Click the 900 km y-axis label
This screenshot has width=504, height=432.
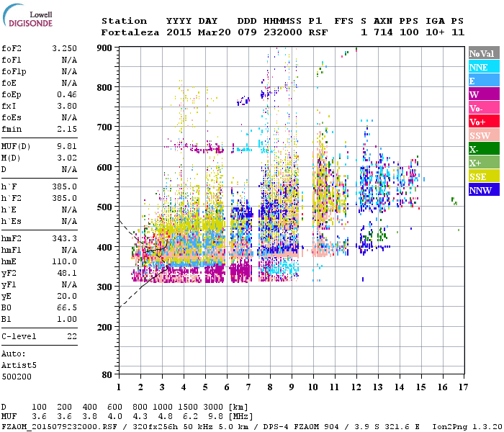(x=104, y=48)
